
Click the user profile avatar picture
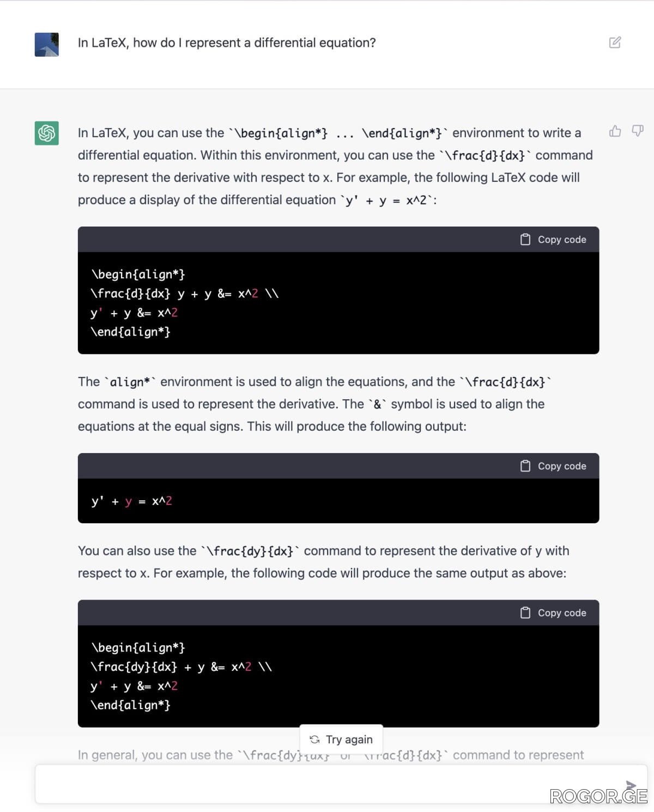click(x=47, y=45)
